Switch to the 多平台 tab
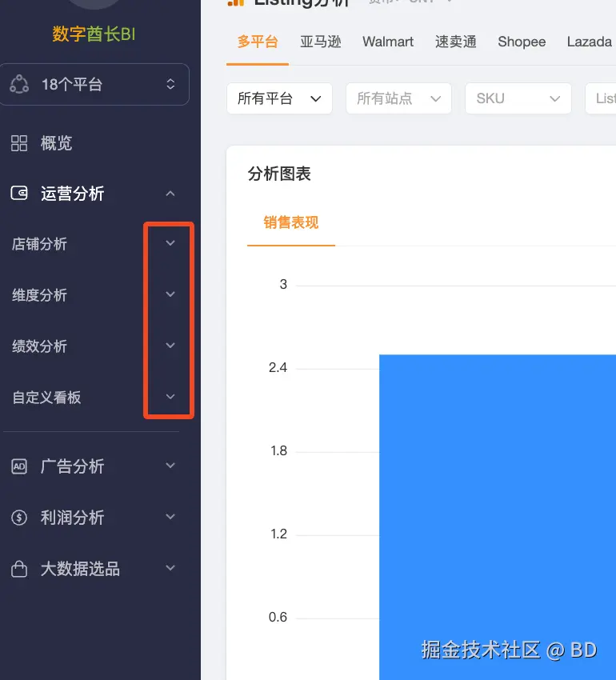This screenshot has width=616, height=680. click(x=258, y=42)
